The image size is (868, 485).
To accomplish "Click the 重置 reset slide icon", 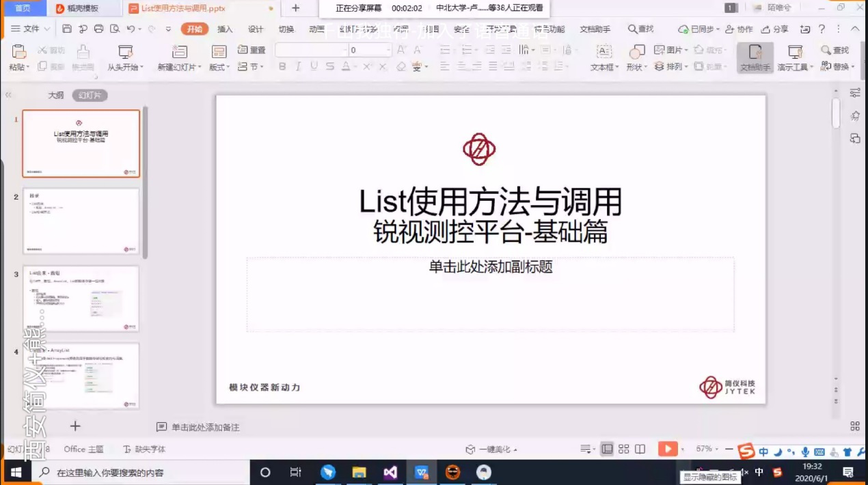I will click(252, 50).
